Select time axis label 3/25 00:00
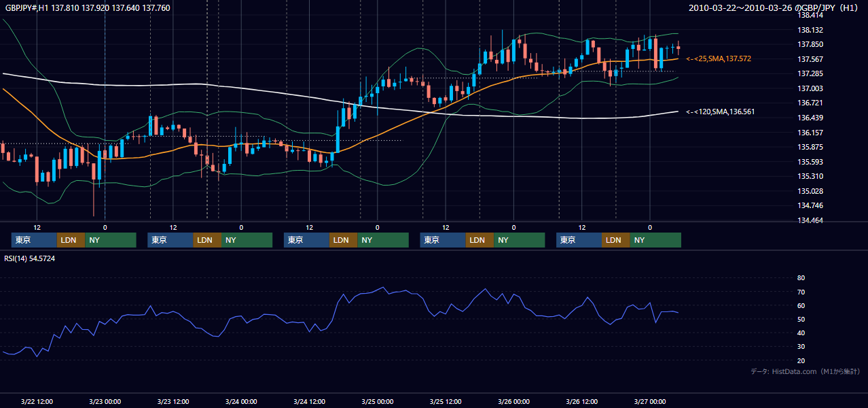Image resolution: width=868 pixels, height=408 pixels. pos(377,402)
